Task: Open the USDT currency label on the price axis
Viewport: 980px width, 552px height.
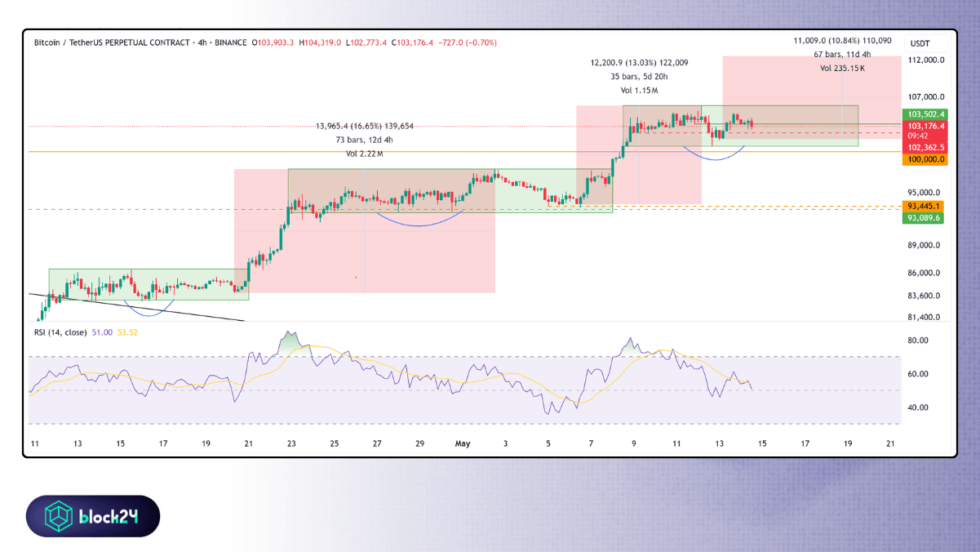Action: click(920, 43)
